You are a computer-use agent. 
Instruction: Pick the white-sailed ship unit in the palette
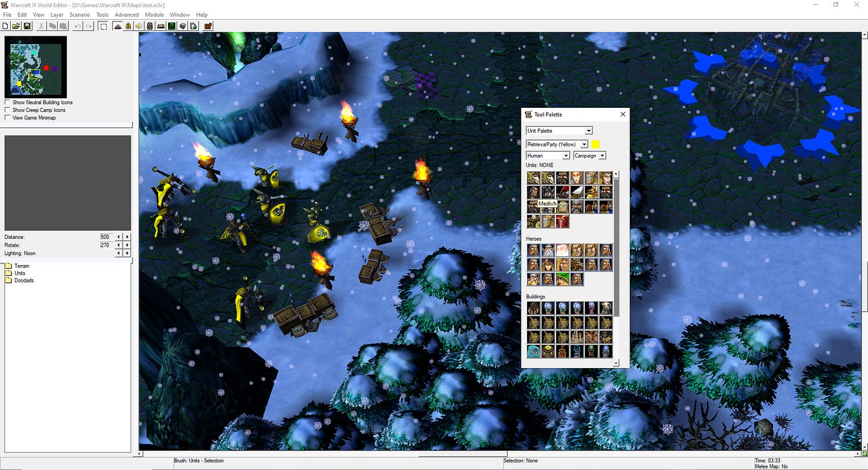tap(577, 192)
